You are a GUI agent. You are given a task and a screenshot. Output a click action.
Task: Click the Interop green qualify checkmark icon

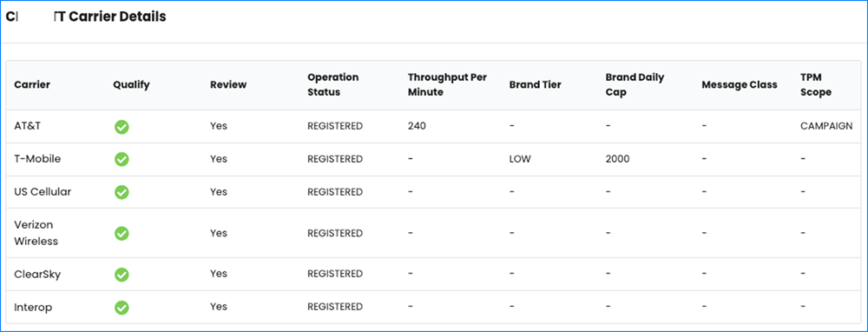point(122,307)
